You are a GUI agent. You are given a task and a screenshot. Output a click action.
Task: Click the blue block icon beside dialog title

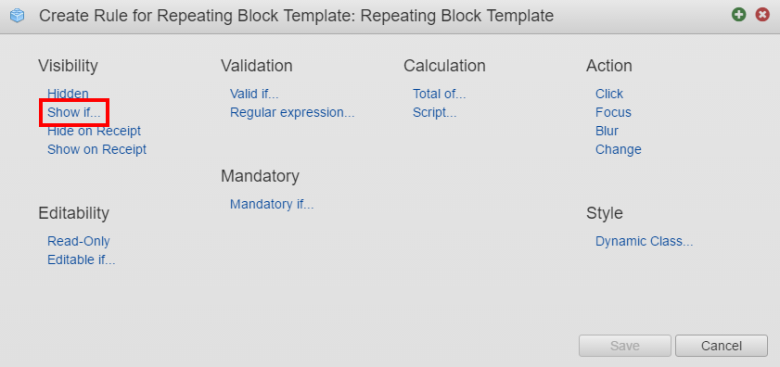click(x=17, y=16)
